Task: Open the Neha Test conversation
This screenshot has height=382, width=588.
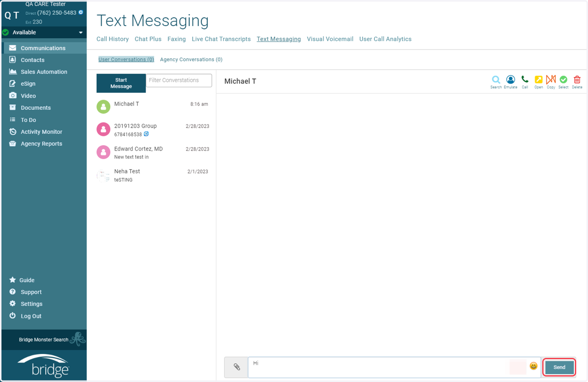Action: click(x=153, y=175)
